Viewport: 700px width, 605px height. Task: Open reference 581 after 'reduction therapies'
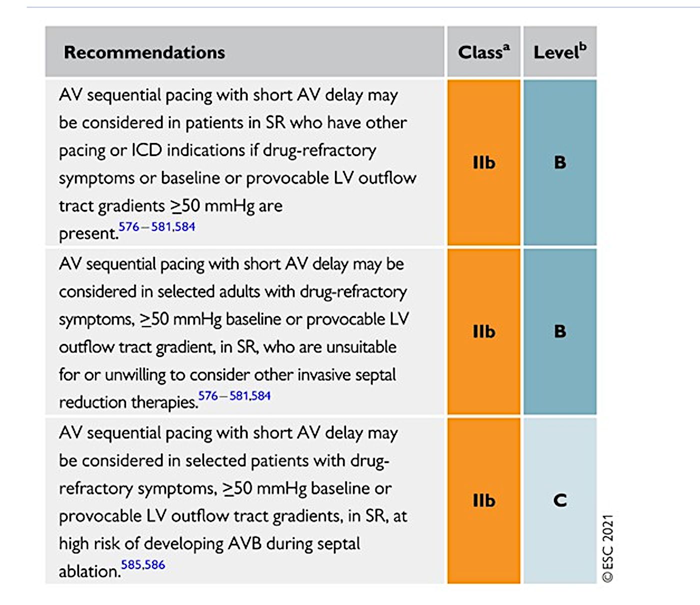[x=239, y=395]
